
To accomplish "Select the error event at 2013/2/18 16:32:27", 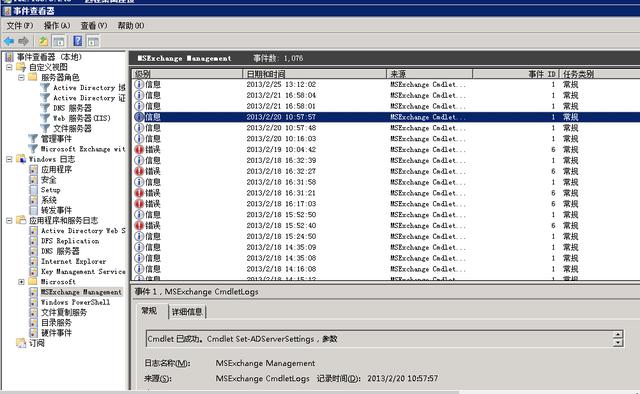I will coord(386,171).
